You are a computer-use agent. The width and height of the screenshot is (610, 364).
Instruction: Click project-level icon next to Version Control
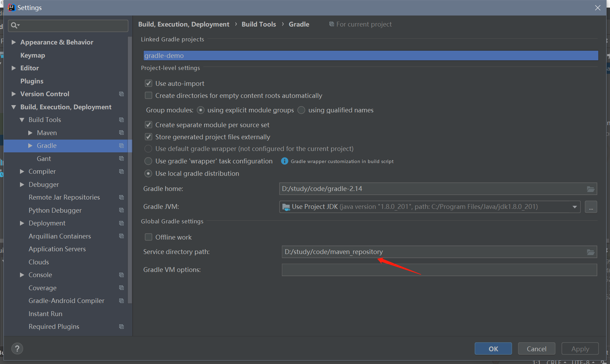point(121,94)
